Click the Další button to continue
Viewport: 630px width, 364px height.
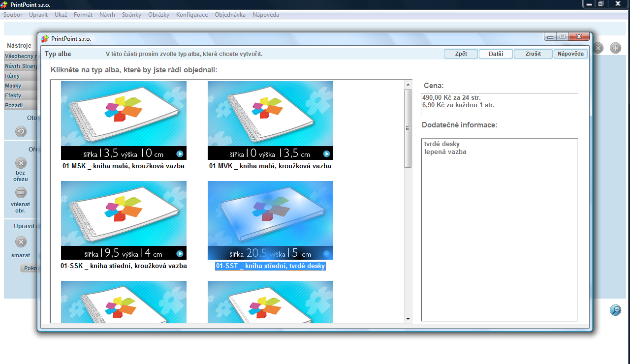(x=496, y=54)
